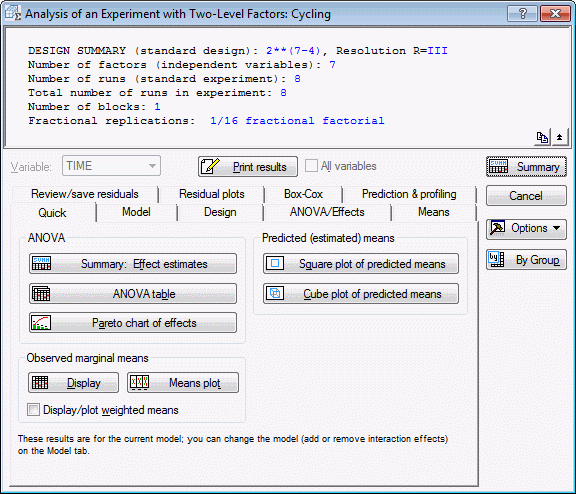Show the ANOVA table
This screenshot has width=576, height=494.
(x=133, y=293)
